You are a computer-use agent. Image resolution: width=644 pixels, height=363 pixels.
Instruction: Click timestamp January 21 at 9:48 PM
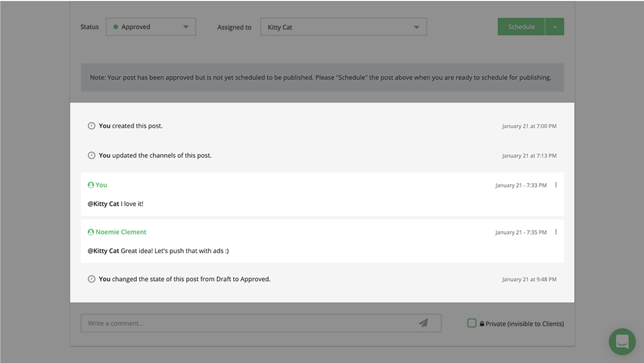[529, 280]
